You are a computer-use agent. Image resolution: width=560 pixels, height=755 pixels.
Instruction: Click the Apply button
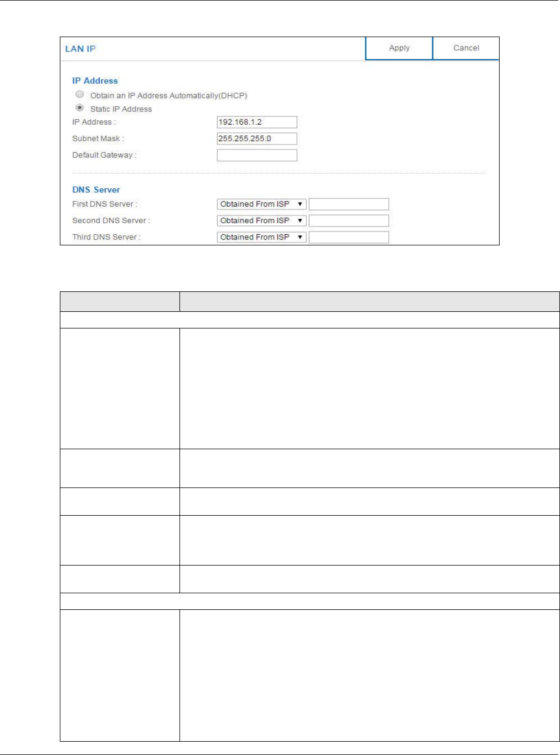[399, 48]
